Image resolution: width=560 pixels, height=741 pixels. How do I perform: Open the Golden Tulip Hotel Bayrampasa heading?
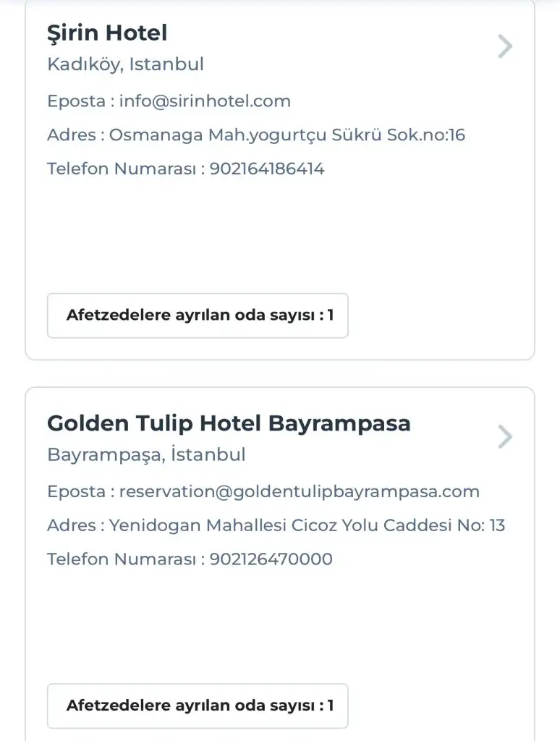[229, 423]
